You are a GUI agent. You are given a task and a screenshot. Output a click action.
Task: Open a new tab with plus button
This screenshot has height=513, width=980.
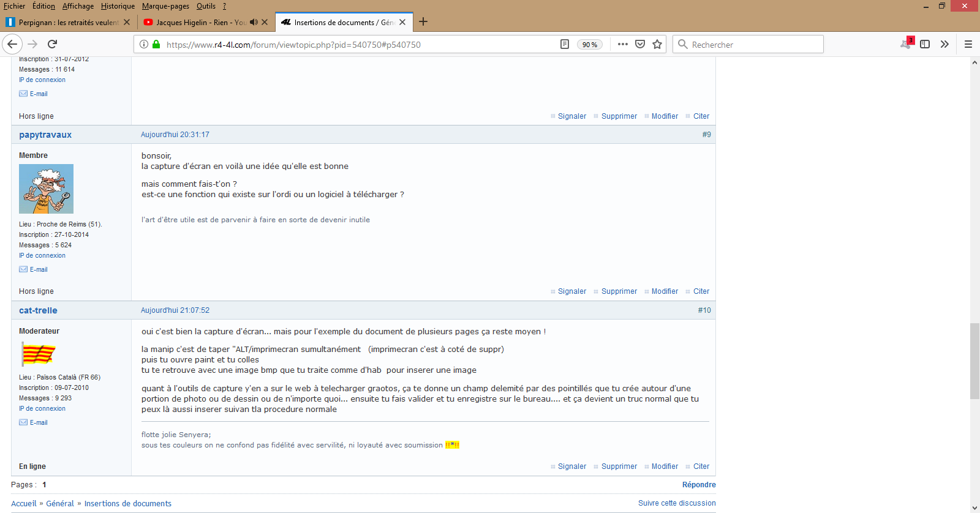423,22
